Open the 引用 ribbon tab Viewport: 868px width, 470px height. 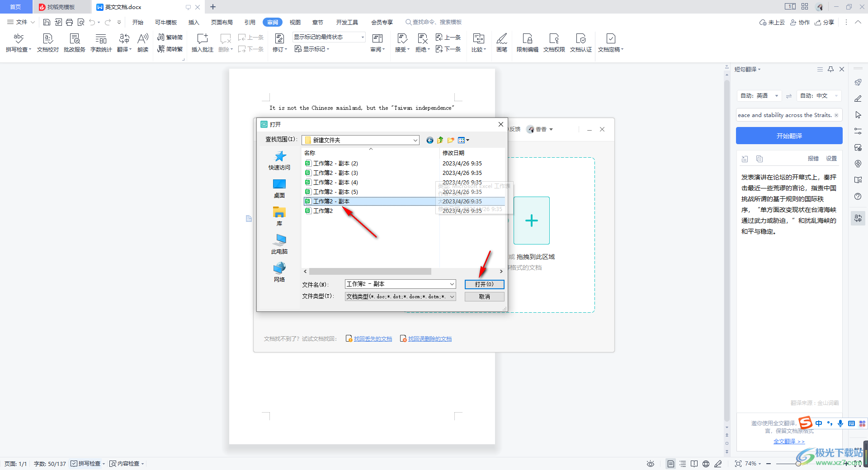[250, 22]
